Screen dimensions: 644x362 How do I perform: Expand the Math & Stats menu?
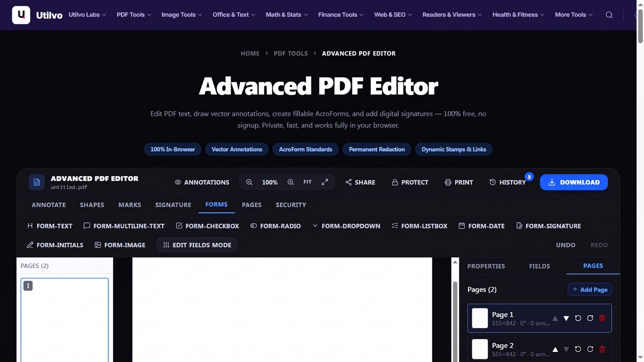point(287,15)
